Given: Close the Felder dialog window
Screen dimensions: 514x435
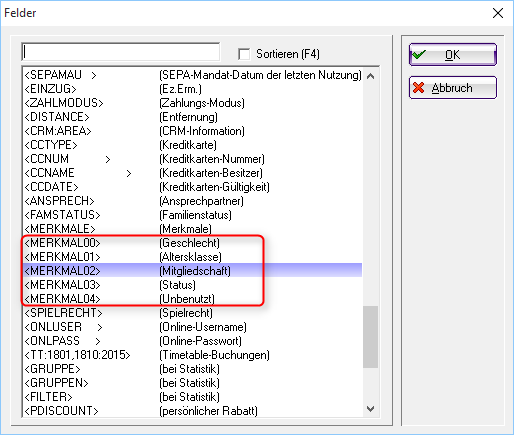Looking at the screenshot, I should [498, 13].
